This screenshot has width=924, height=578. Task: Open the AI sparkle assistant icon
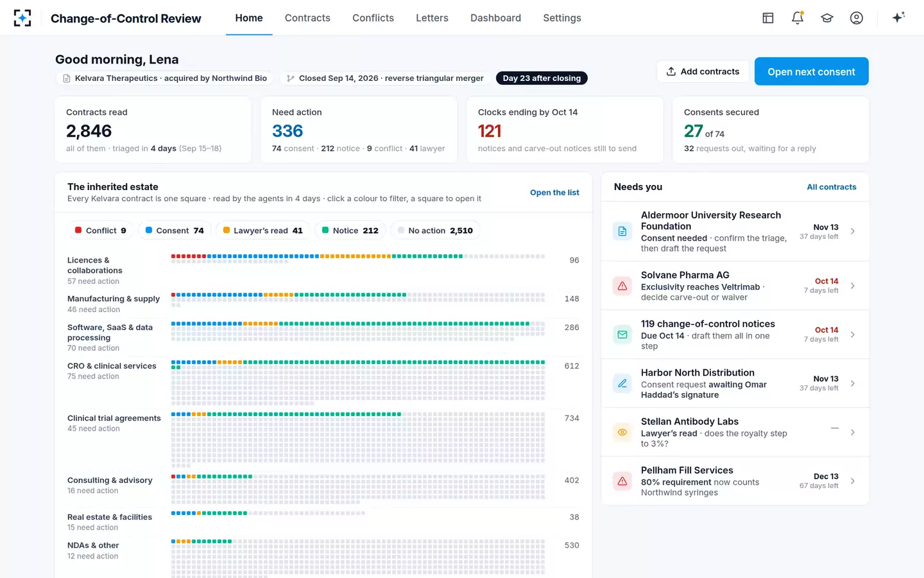pos(898,17)
